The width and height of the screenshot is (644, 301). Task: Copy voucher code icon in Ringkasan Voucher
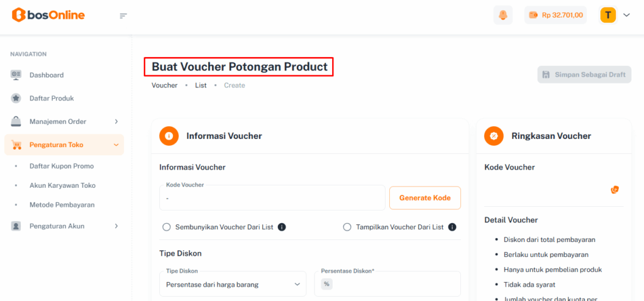tap(615, 189)
